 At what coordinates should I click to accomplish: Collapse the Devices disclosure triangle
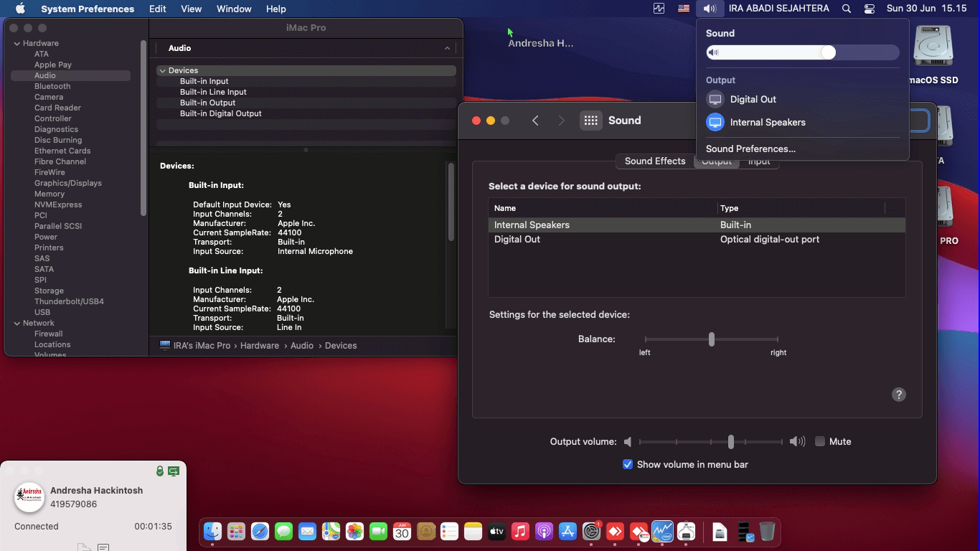point(163,70)
